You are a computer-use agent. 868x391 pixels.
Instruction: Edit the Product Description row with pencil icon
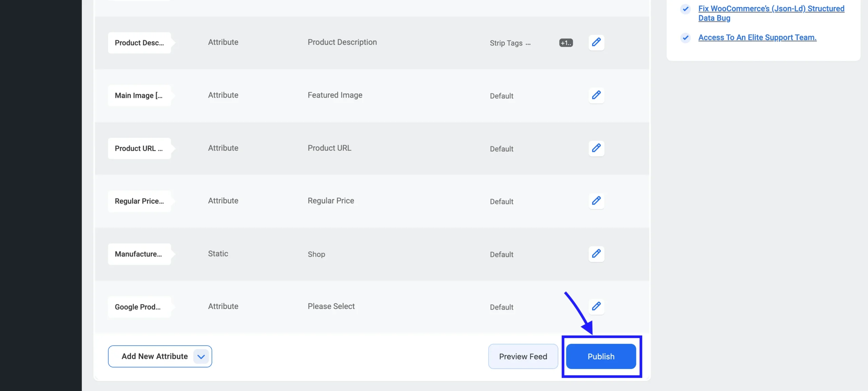tap(596, 42)
